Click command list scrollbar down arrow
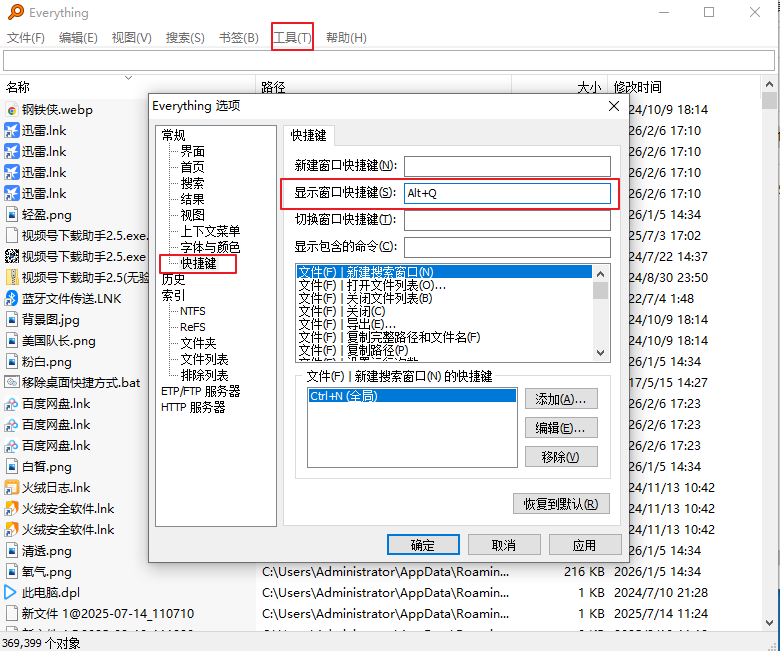Viewport: 780px width, 651px height. (600, 353)
